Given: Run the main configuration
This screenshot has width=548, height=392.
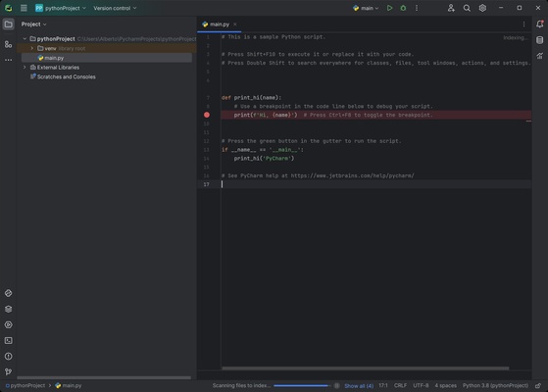Looking at the screenshot, I should [389, 8].
